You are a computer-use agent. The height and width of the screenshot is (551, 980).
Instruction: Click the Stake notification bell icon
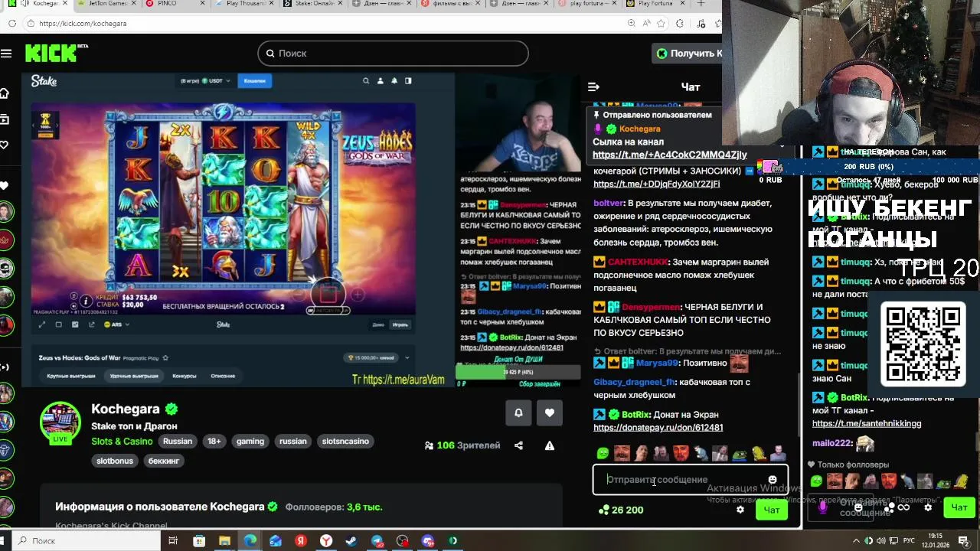[x=394, y=80]
